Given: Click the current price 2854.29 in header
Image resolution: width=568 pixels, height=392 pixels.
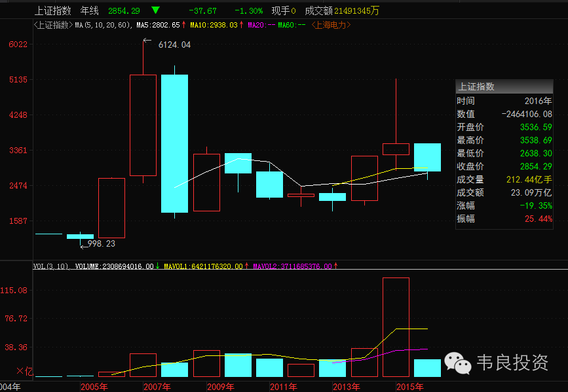Looking at the screenshot, I should click(x=124, y=11).
